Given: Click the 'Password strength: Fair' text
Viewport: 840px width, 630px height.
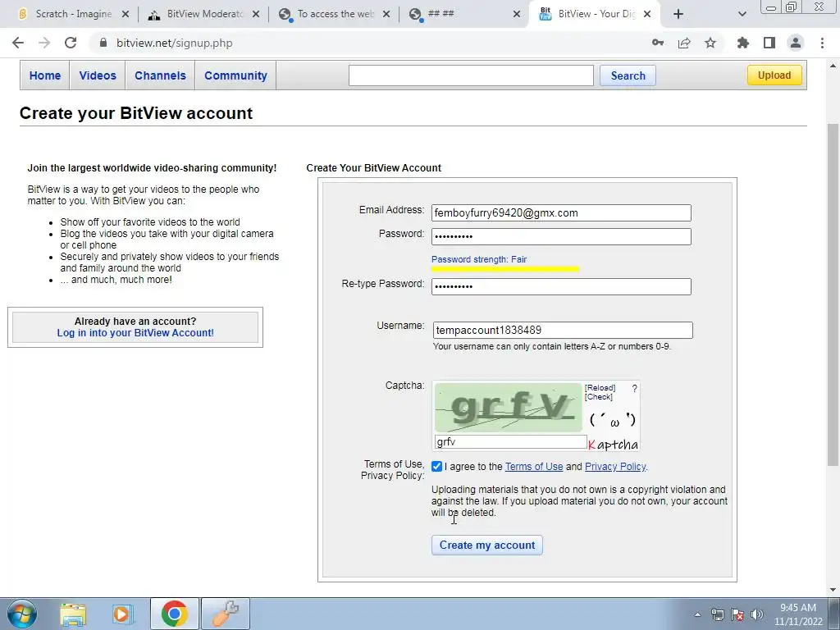Looking at the screenshot, I should coord(479,259).
